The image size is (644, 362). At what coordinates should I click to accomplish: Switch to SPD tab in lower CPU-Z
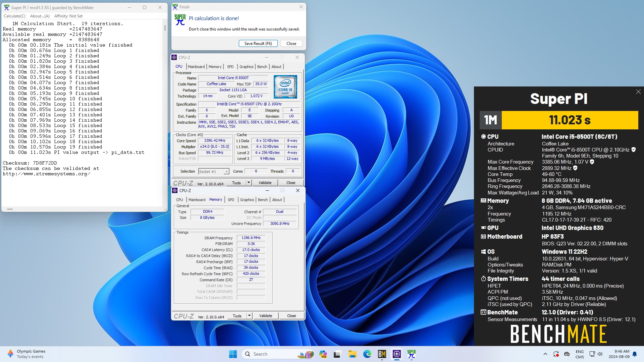point(231,200)
